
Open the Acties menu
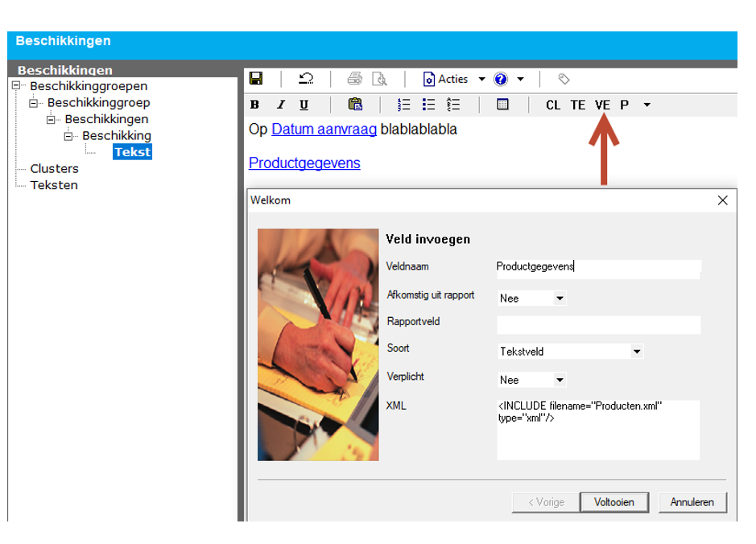pos(452,79)
